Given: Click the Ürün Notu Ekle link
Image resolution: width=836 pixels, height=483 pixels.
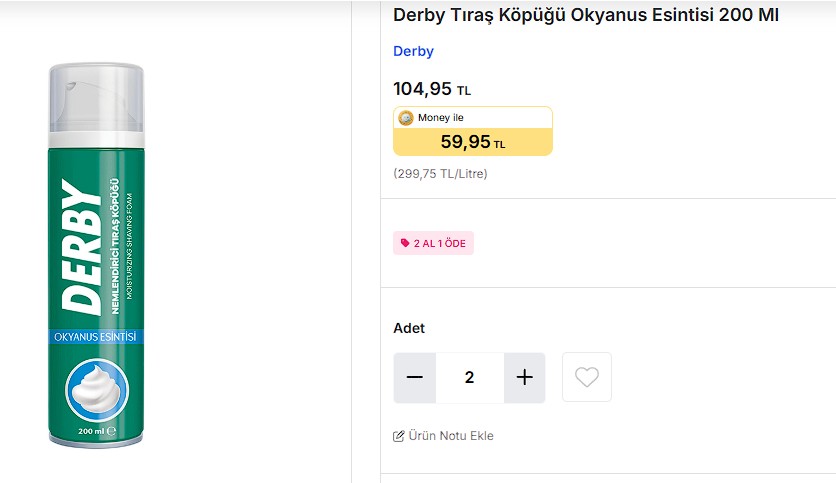Looking at the screenshot, I should pyautogui.click(x=451, y=436).
